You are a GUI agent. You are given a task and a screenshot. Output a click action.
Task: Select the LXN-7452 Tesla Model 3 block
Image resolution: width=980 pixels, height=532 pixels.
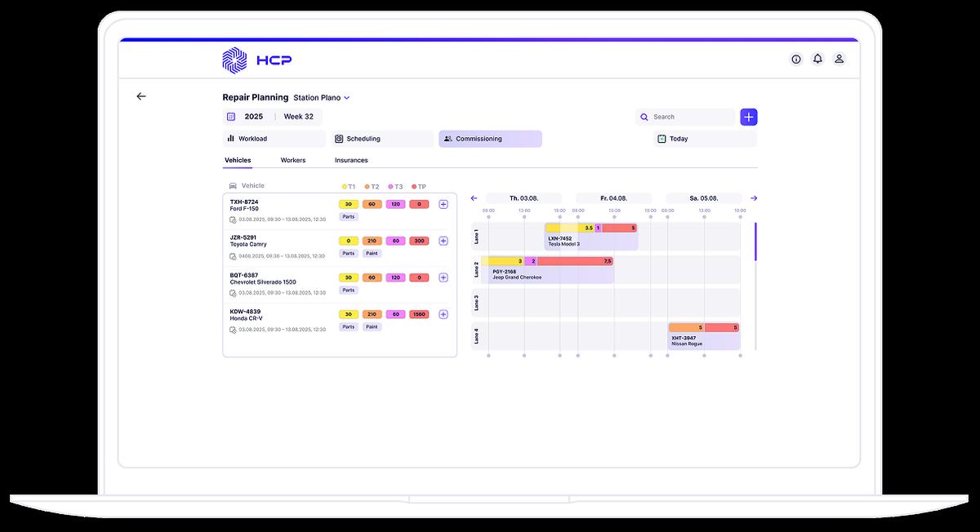pos(591,237)
